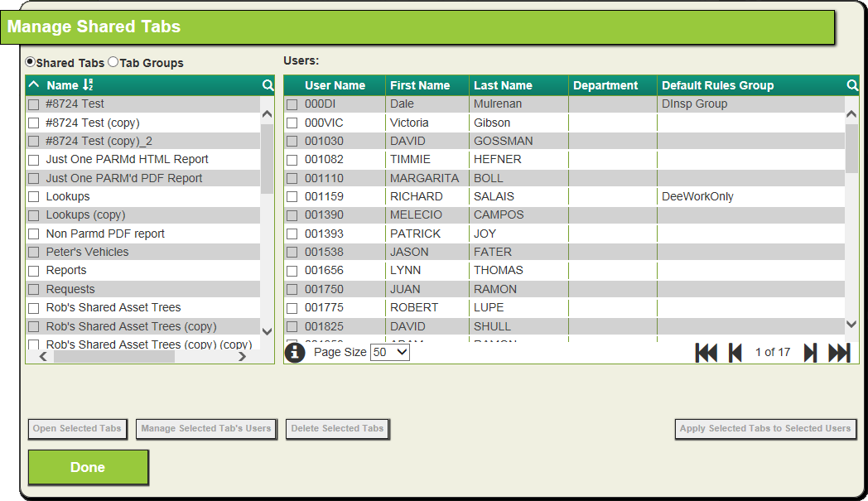This screenshot has height=501, width=868.
Task: Select the Requests tab row
Action: tap(142, 290)
